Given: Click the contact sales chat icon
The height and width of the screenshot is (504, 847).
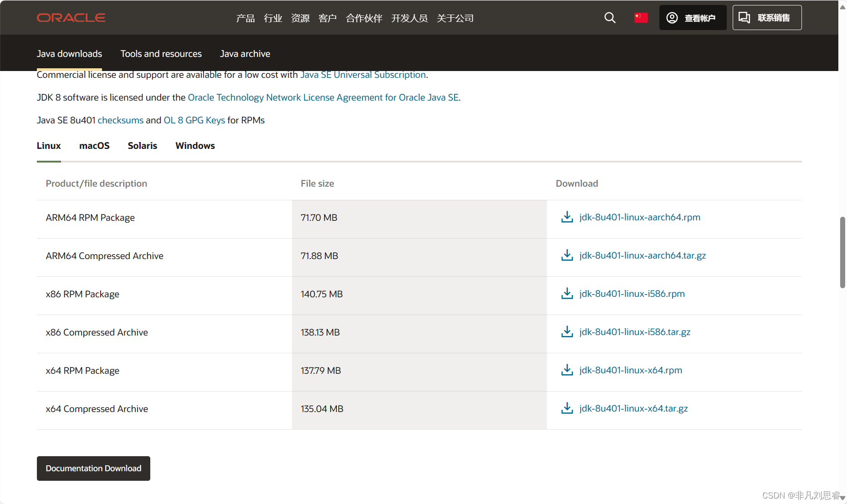Looking at the screenshot, I should (744, 18).
